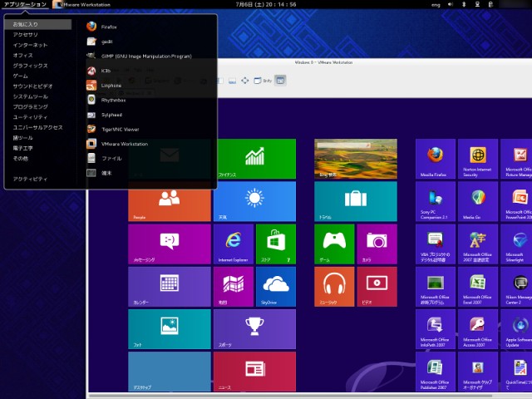The image size is (532, 399).
Task: Open Microsoft Office Access 2007 tile
Action: point(478,329)
